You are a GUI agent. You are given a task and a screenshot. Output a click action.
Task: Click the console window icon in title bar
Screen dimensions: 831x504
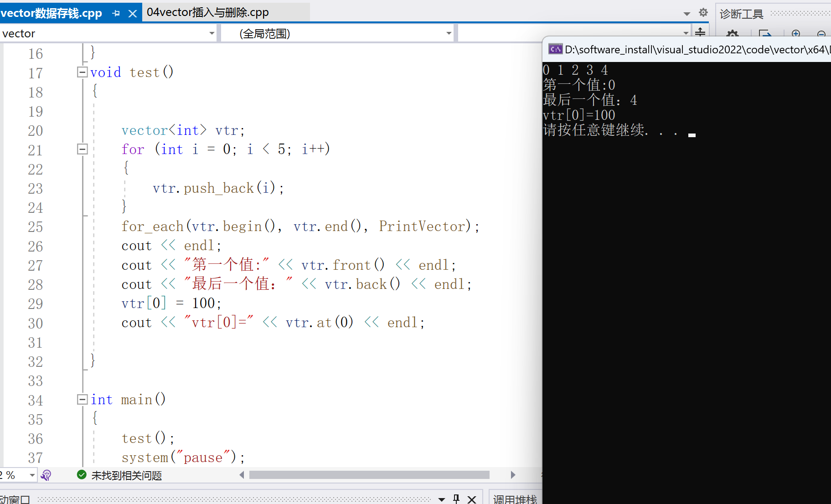point(555,49)
